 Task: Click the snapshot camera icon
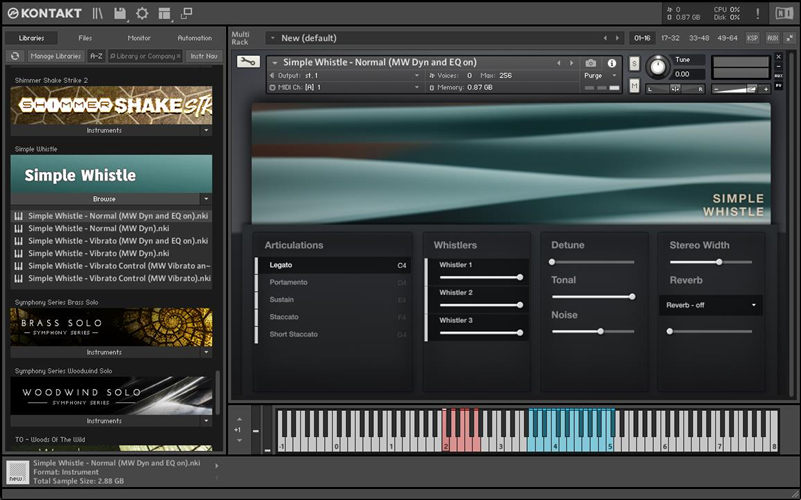click(591, 63)
